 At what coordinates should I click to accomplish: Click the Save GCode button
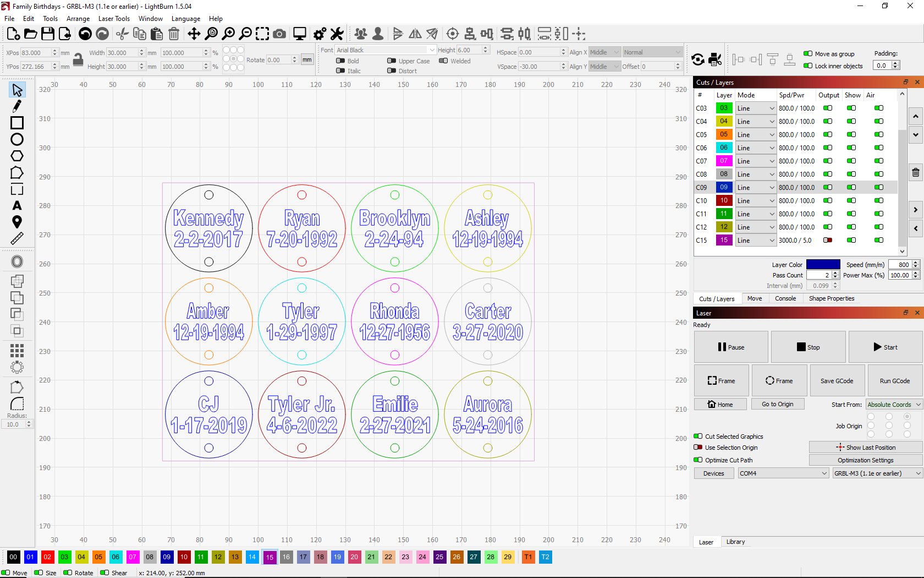point(837,381)
